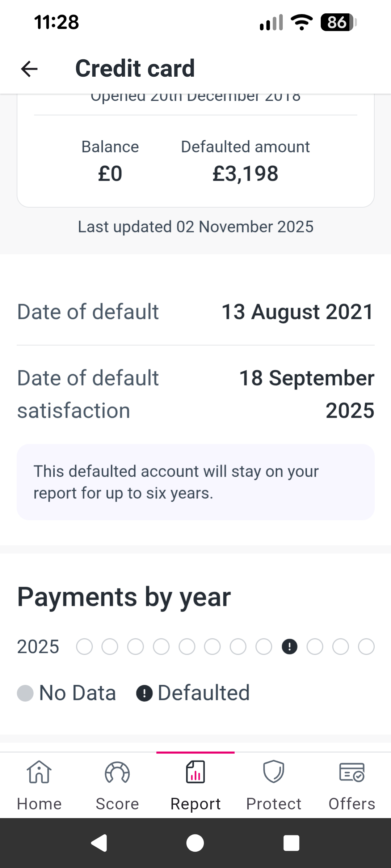Viewport: 391px width, 868px height.
Task: Select the Report chart icon
Action: click(195, 772)
